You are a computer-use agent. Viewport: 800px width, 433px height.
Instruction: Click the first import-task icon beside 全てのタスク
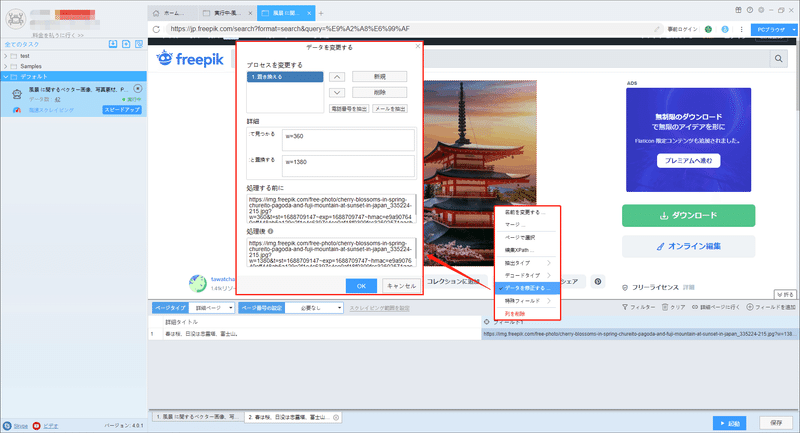pos(113,44)
